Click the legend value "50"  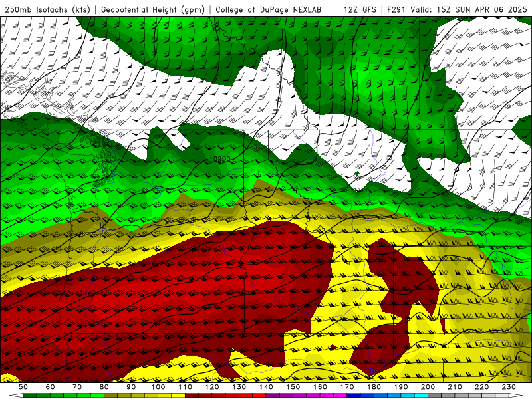23,387
